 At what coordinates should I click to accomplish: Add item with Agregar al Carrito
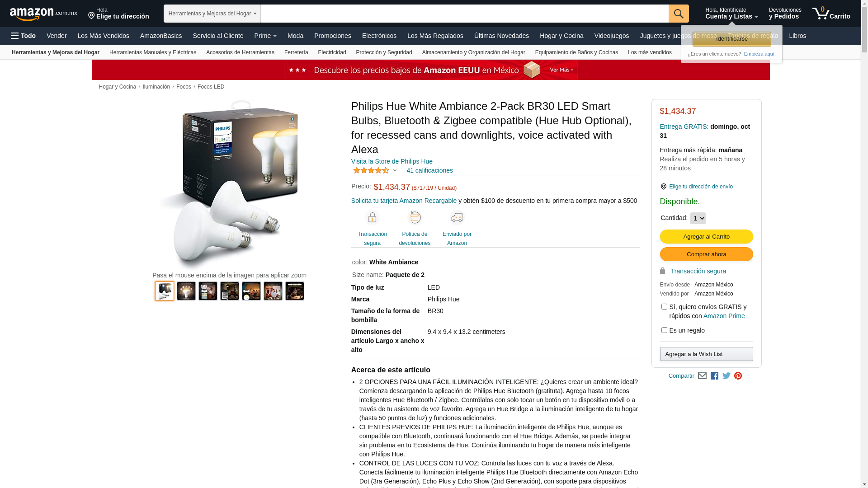coord(706,237)
